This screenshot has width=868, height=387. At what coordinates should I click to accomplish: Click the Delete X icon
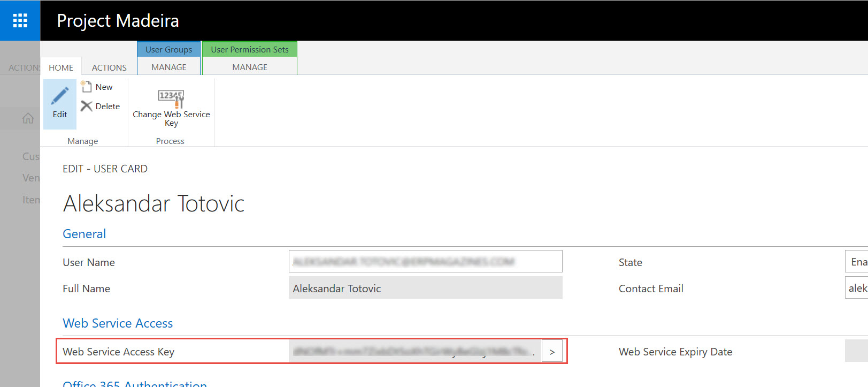tap(86, 106)
